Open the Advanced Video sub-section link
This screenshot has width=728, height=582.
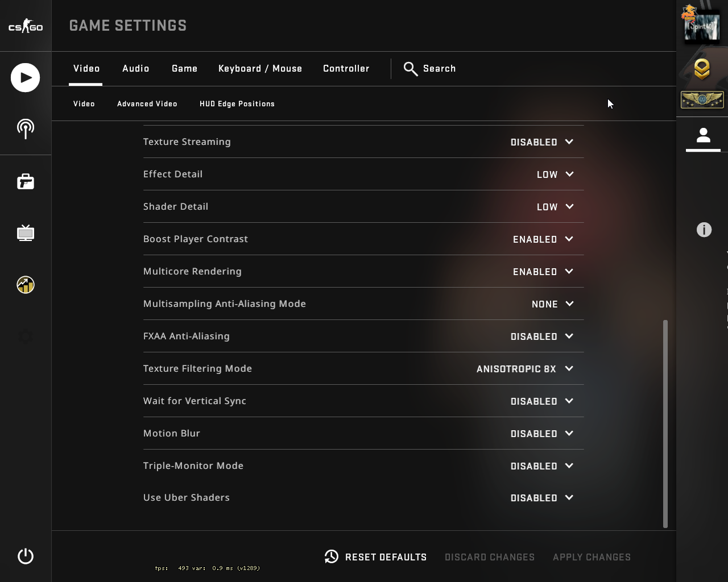click(x=147, y=104)
